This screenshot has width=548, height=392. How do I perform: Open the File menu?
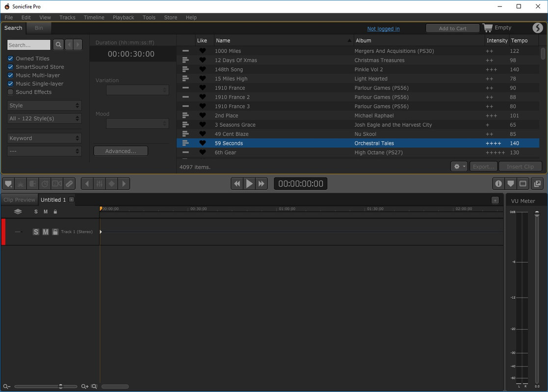pos(9,18)
